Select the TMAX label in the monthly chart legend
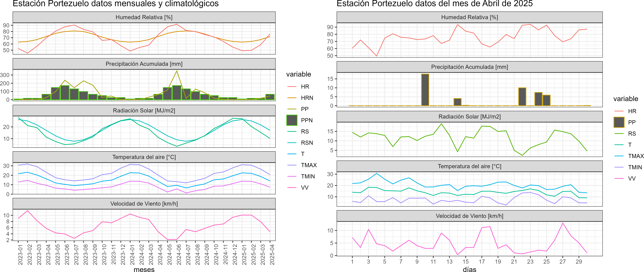644x272 pixels. (x=309, y=165)
